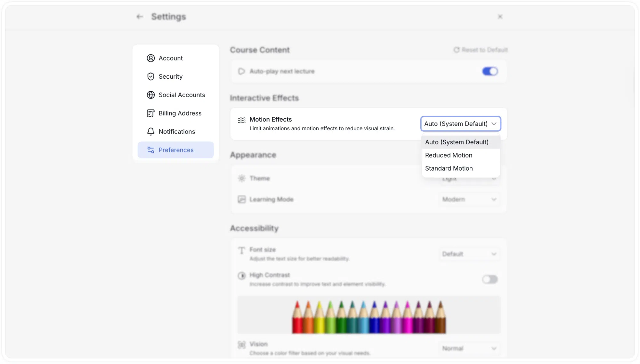Open the Font size Default dropdown
This screenshot has width=640, height=364.
tap(469, 254)
